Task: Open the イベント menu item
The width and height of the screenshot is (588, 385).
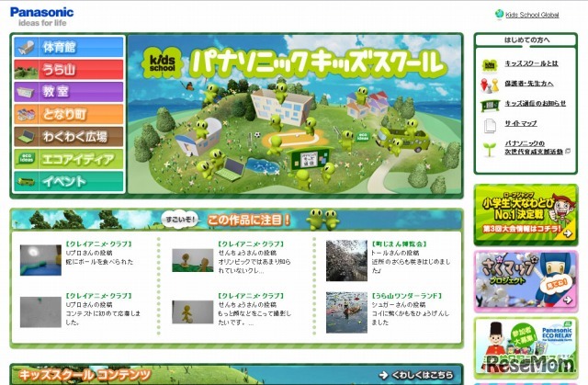Action: click(69, 181)
